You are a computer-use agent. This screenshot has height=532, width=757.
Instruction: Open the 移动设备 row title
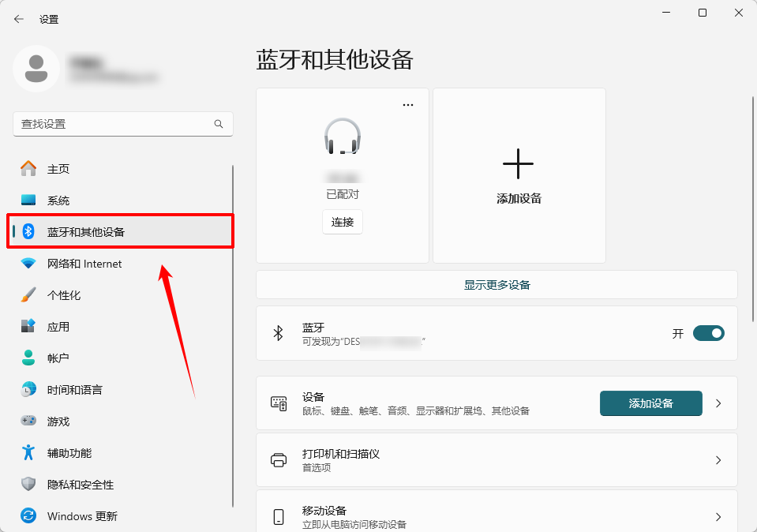pyautogui.click(x=324, y=511)
